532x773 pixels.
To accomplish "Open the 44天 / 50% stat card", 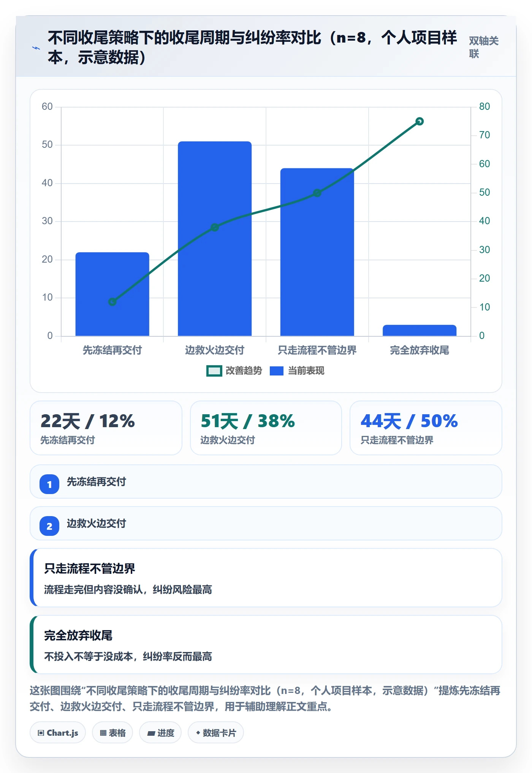I will coord(426,428).
